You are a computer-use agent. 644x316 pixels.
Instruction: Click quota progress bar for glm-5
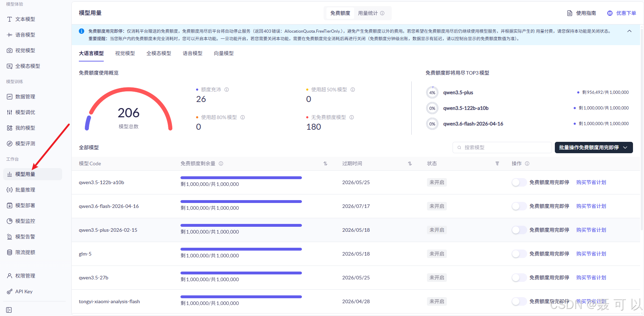click(x=241, y=249)
